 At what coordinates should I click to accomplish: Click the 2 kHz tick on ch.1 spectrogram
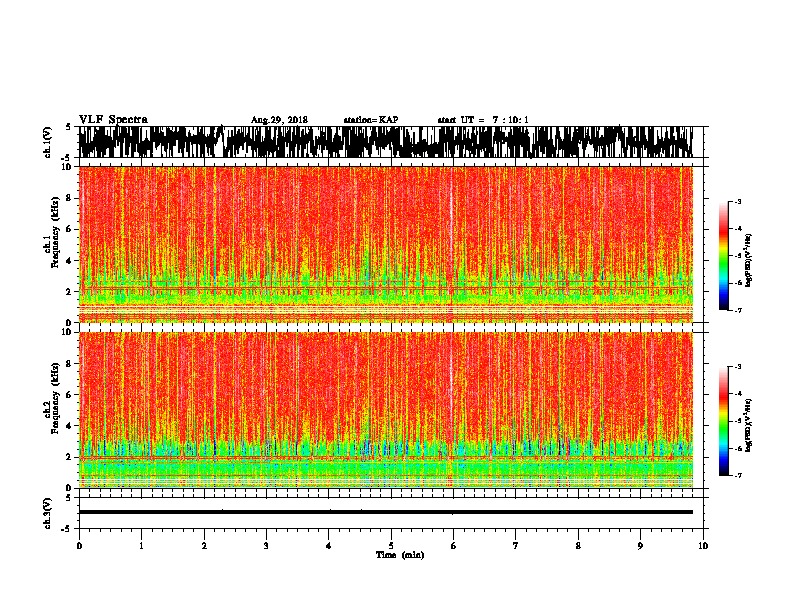(x=70, y=292)
